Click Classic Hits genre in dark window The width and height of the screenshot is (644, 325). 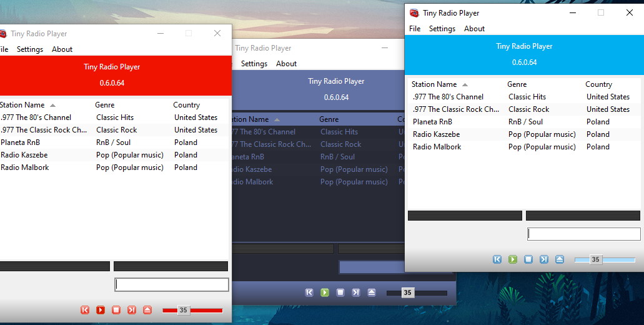pos(339,132)
